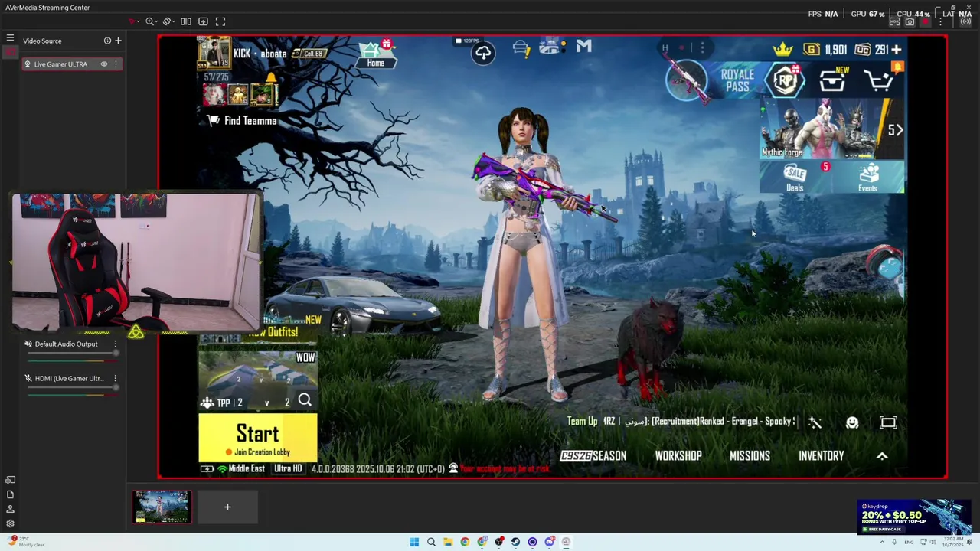Click the game fullscreen frame icon
Viewport: 980px width, 551px height.
click(888, 422)
